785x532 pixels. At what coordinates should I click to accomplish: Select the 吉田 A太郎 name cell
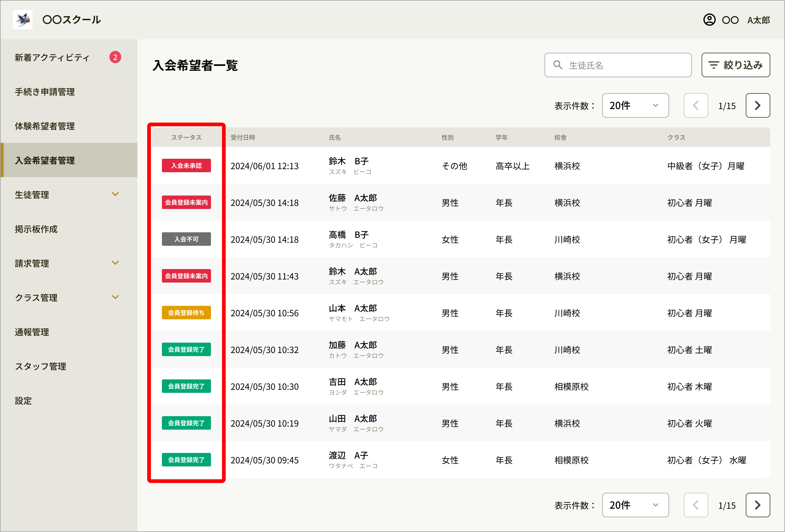356,386
